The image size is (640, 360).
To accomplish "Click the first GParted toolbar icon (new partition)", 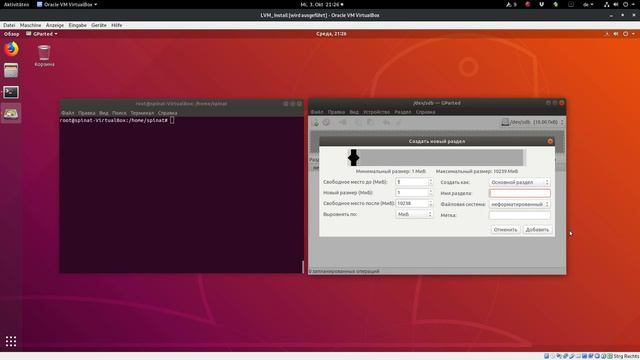I will (x=316, y=122).
